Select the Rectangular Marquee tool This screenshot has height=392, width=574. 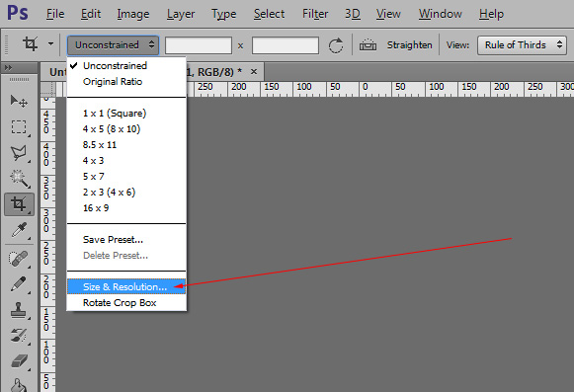click(19, 127)
